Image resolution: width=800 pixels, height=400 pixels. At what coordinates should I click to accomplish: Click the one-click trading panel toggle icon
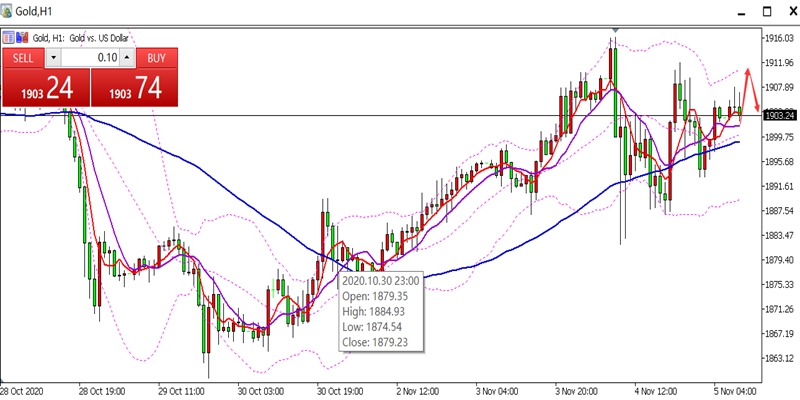pyautogui.click(x=9, y=38)
